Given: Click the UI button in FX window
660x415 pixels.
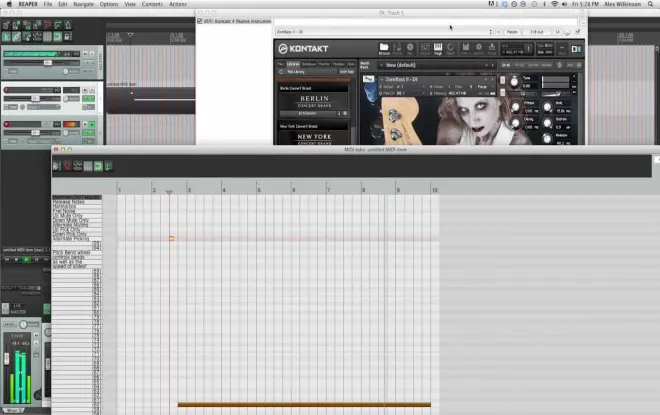Looking at the screenshot, I should coord(557,32).
